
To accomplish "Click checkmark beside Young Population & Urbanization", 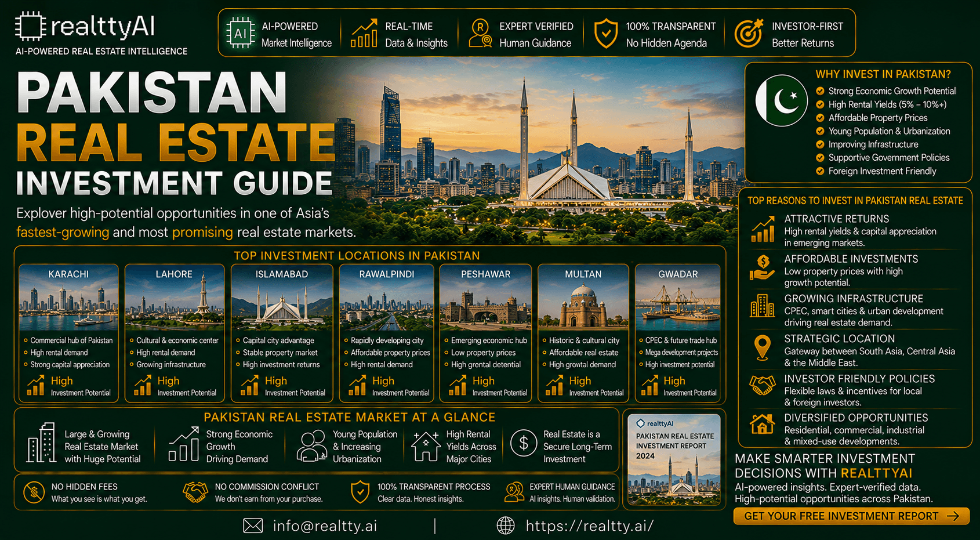I will [820, 131].
